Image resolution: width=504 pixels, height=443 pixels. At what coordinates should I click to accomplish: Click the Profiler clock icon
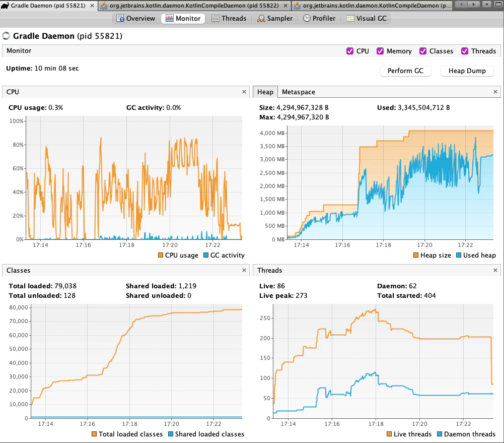click(307, 18)
